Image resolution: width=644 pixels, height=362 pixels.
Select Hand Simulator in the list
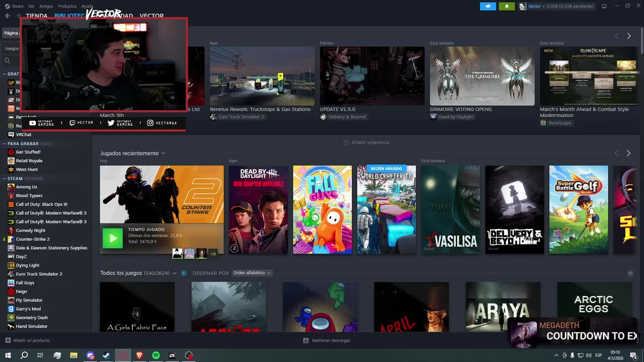pyautogui.click(x=32, y=326)
